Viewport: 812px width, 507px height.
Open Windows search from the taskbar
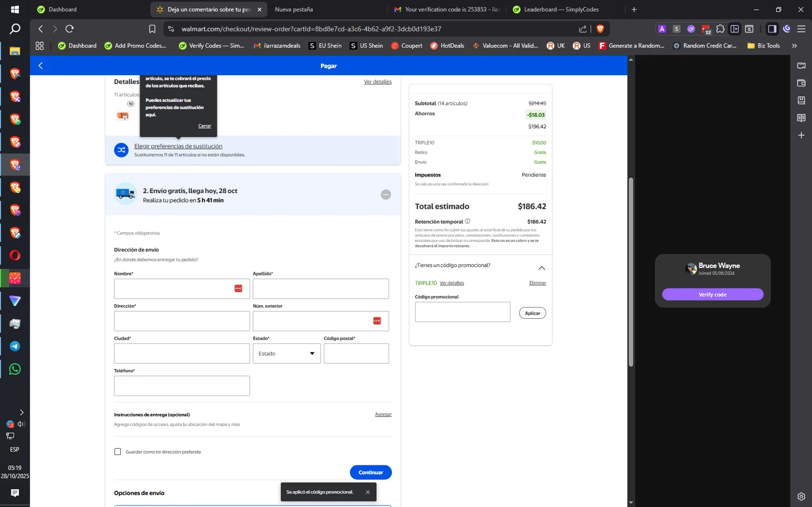(x=15, y=29)
